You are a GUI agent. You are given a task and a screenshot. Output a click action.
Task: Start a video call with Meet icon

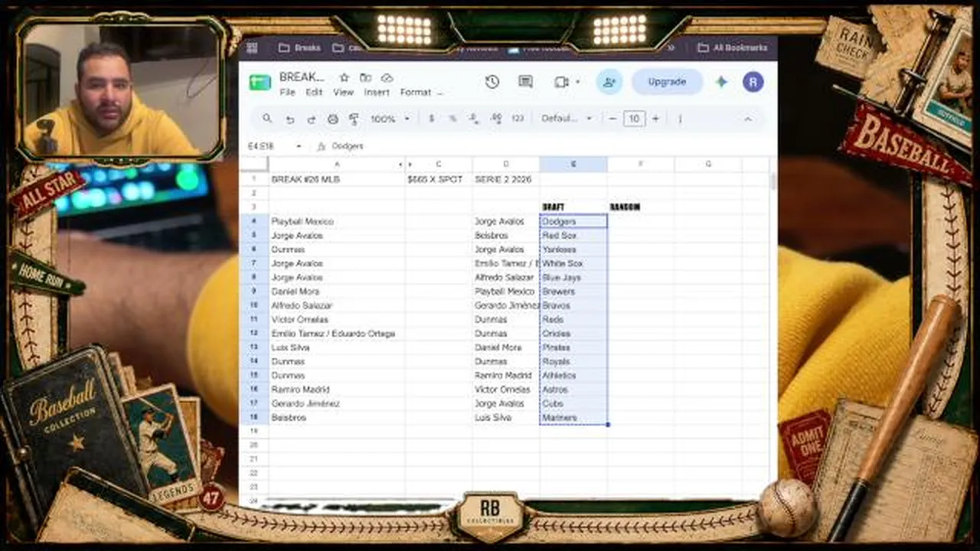click(x=561, y=82)
